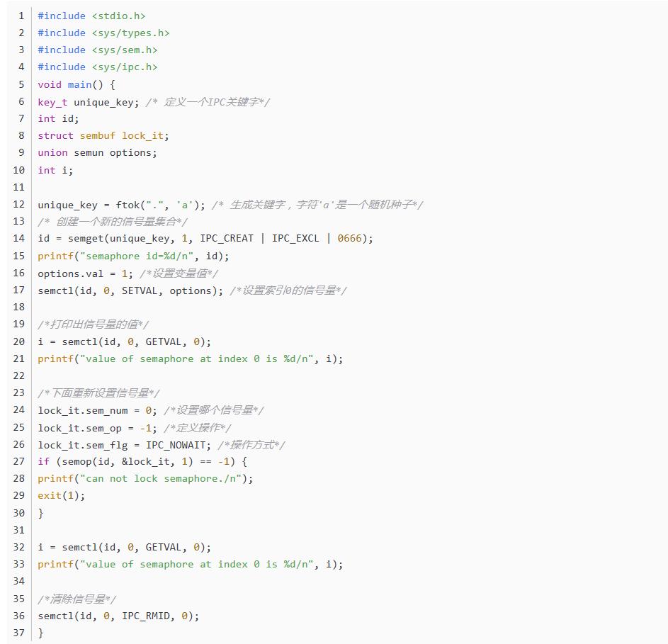The image size is (668, 644).
Task: Click the "can not lock semaphore" string
Action: (x=164, y=479)
